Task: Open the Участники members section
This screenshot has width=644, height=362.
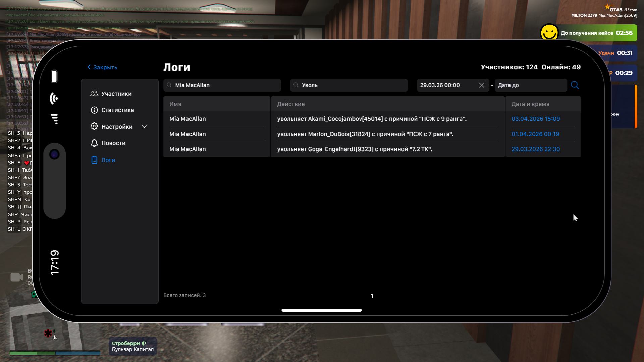Action: pyautogui.click(x=116, y=94)
